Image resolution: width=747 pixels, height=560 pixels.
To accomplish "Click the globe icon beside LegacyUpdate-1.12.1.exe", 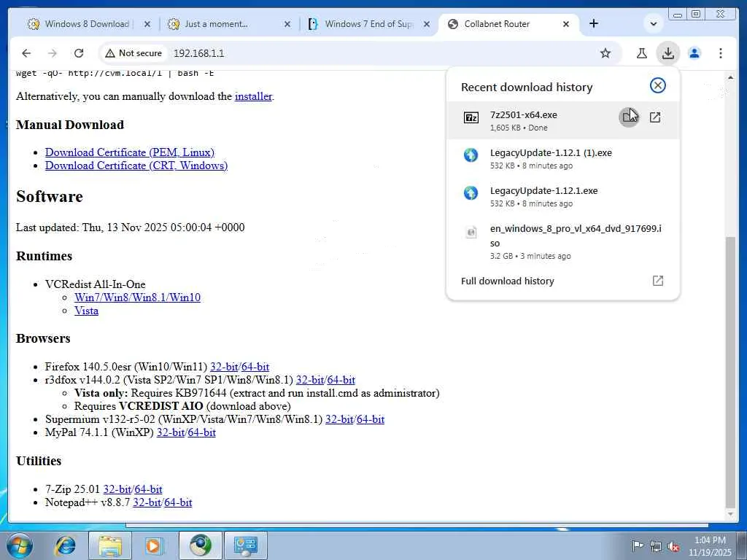I will pyautogui.click(x=471, y=192).
